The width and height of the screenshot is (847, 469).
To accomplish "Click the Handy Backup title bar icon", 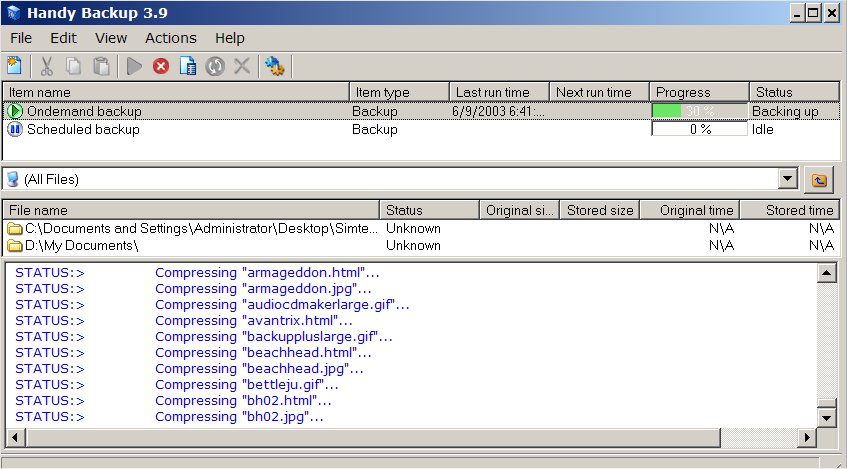I will [14, 13].
